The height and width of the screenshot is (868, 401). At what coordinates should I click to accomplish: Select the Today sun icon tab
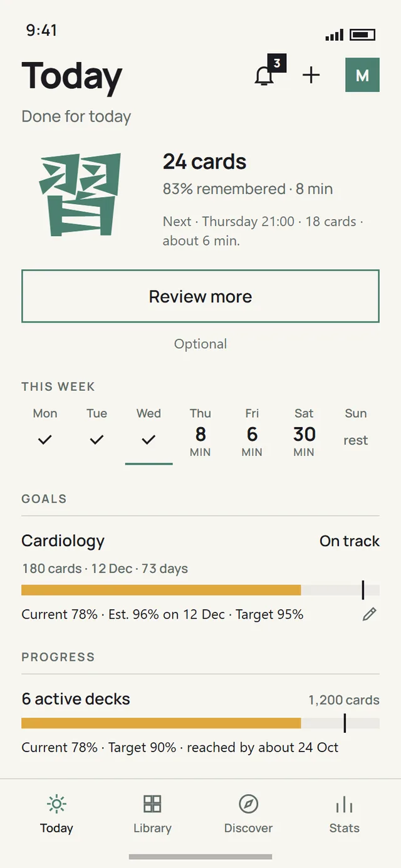click(x=56, y=814)
